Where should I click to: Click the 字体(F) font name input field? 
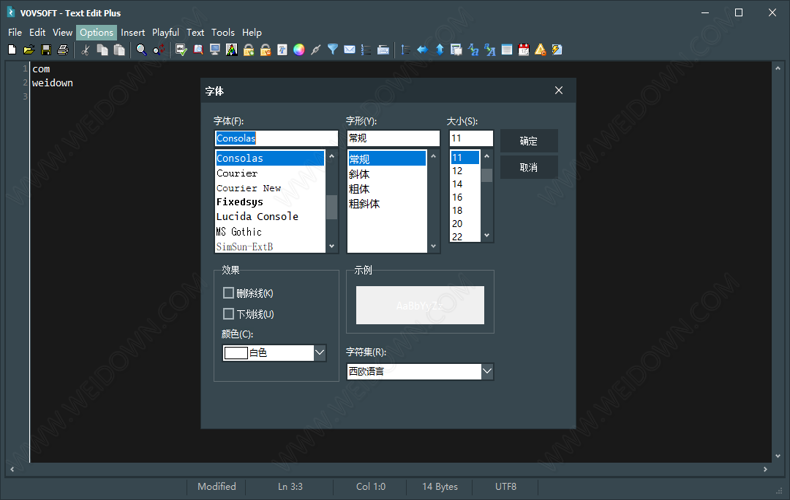pos(276,138)
